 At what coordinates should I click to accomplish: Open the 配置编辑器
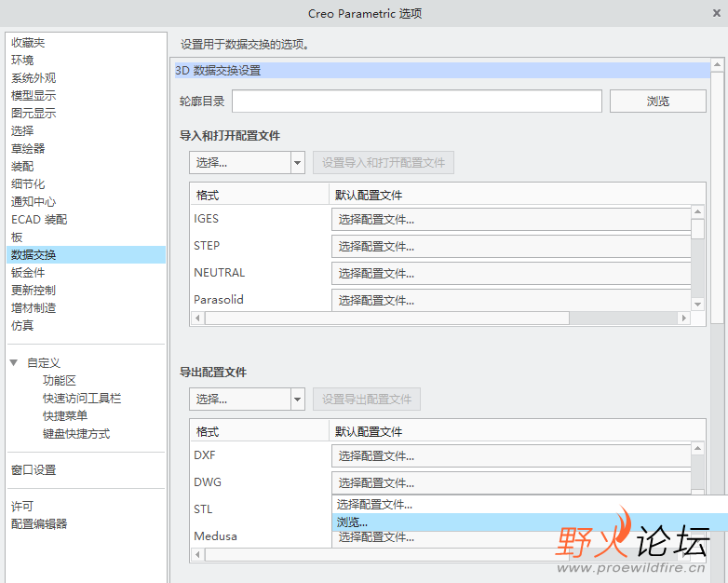[39, 524]
